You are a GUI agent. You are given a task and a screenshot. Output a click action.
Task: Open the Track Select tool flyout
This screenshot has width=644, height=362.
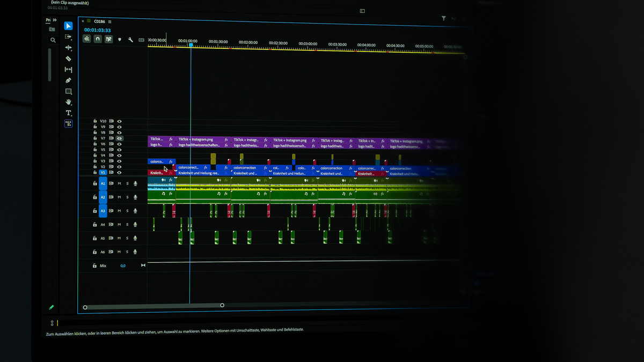pyautogui.click(x=68, y=37)
